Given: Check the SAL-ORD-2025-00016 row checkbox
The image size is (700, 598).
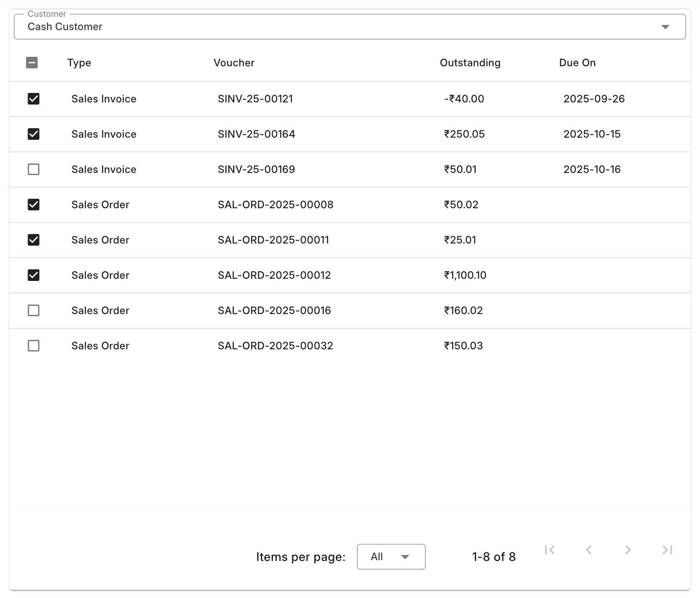Looking at the screenshot, I should [34, 311].
